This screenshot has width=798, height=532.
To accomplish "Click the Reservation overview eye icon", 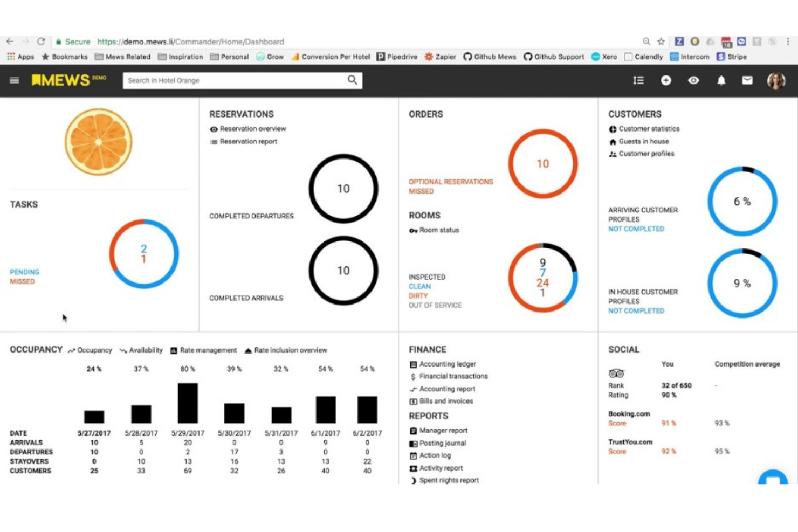I will pyautogui.click(x=214, y=129).
